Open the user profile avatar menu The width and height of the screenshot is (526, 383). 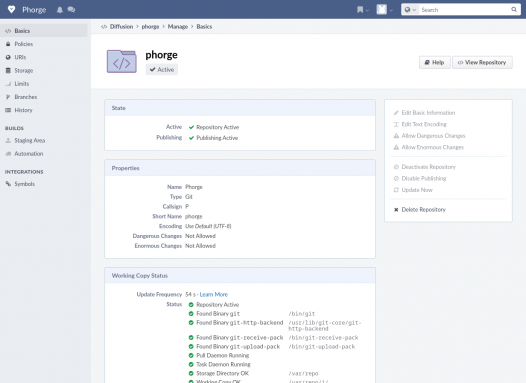384,9
